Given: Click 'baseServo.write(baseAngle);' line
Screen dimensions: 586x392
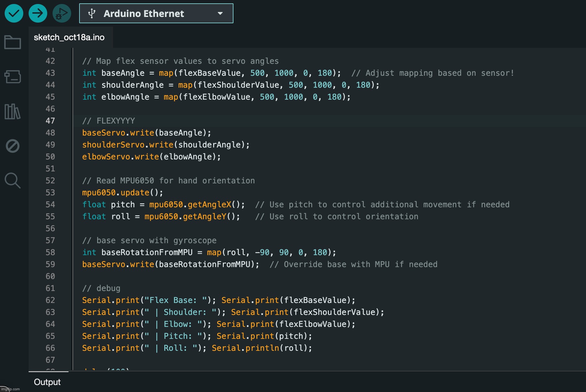Looking at the screenshot, I should [x=147, y=133].
